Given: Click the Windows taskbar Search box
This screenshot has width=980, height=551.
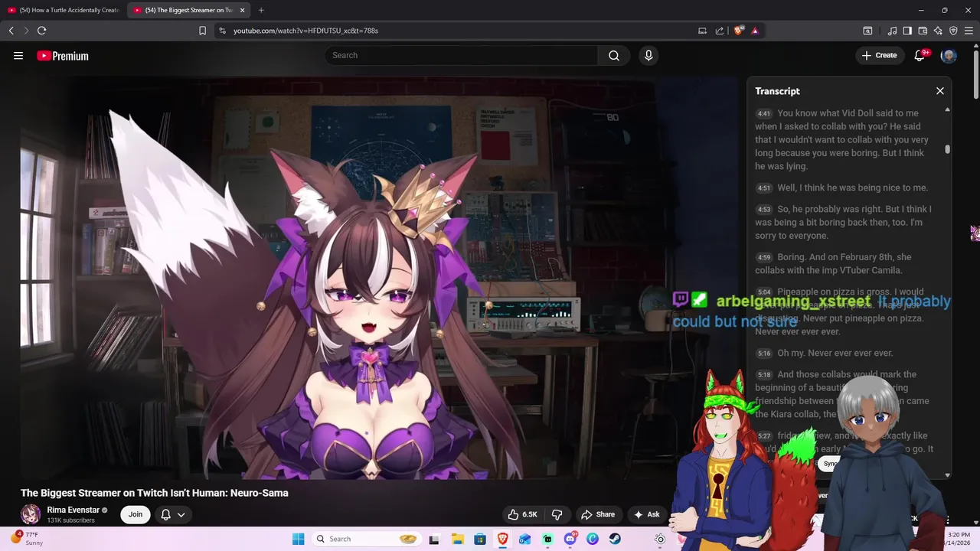Looking at the screenshot, I should [366, 539].
